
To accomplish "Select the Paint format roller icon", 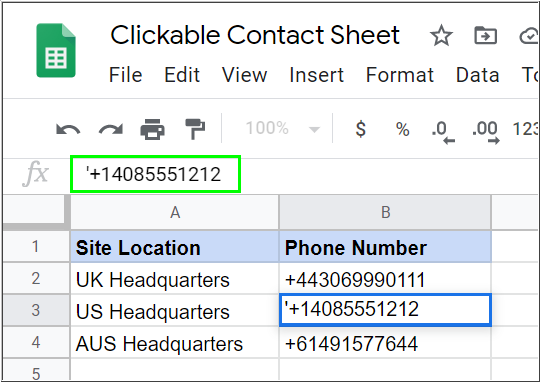I will click(x=195, y=129).
